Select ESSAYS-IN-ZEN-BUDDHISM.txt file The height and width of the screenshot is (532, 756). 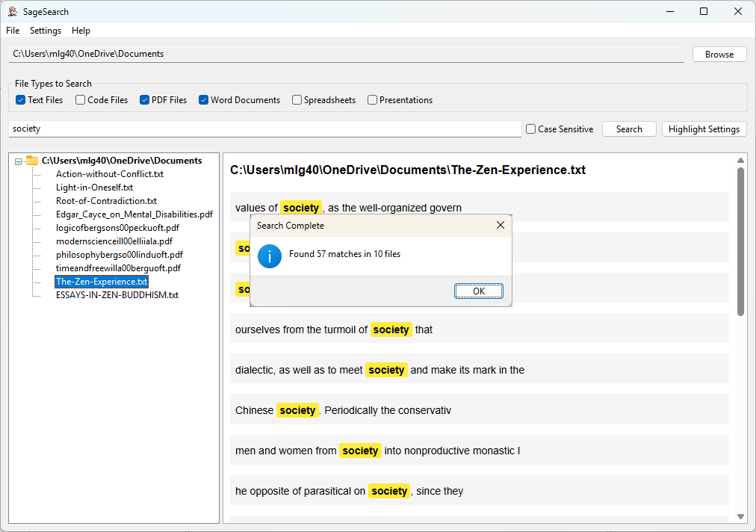(x=117, y=295)
